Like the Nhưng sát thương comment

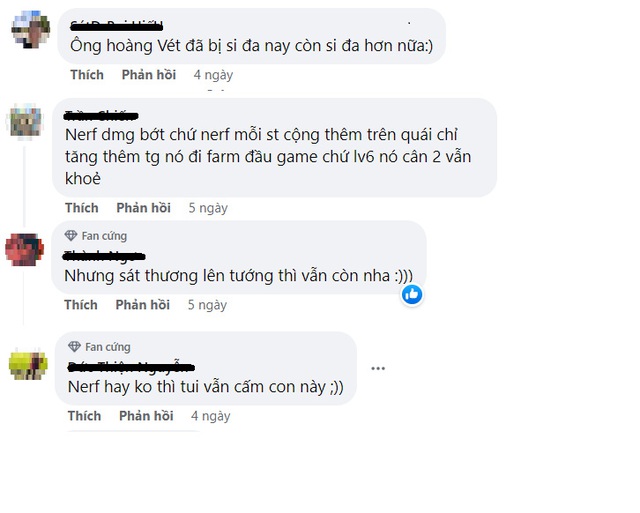pyautogui.click(x=81, y=305)
